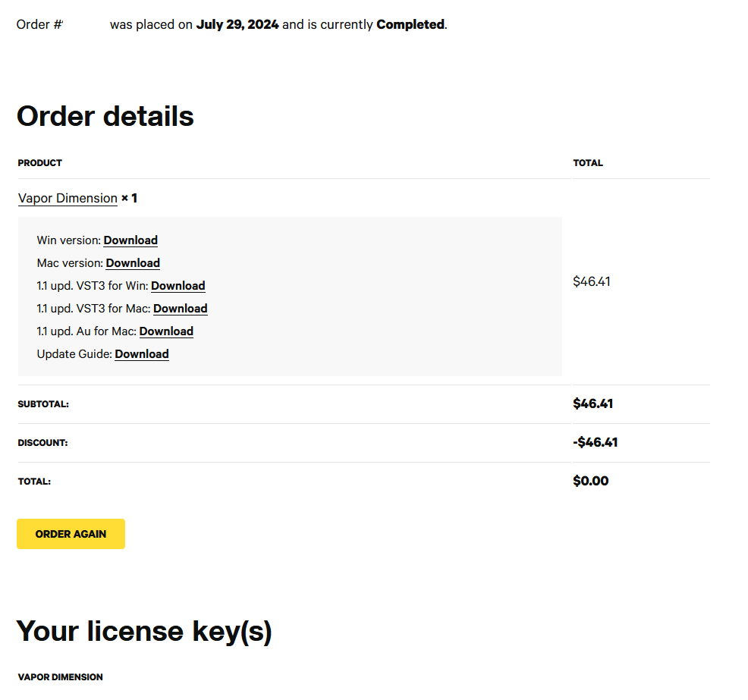Download the Mac version
This screenshot has height=700, width=748.
click(133, 263)
